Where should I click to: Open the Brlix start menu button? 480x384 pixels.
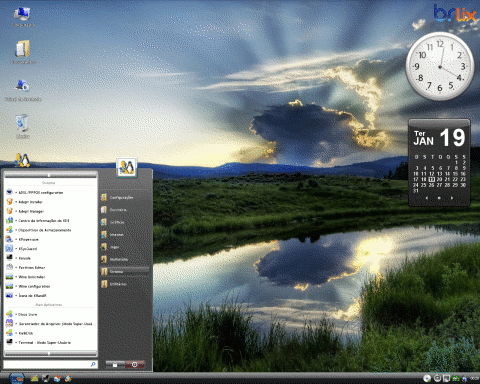17,379
